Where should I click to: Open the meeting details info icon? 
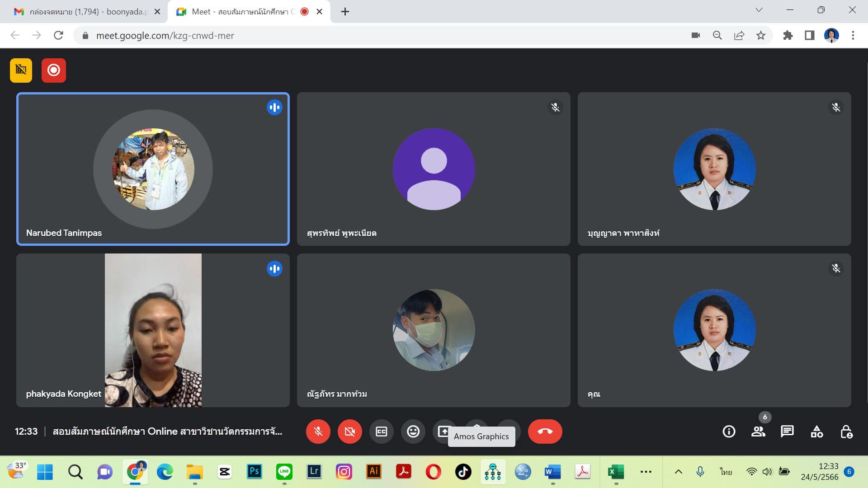(729, 432)
